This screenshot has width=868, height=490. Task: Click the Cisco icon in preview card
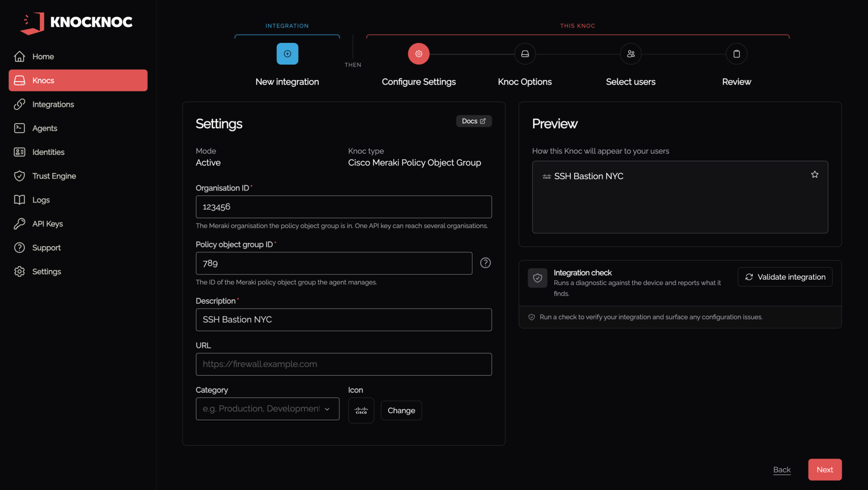click(x=547, y=176)
